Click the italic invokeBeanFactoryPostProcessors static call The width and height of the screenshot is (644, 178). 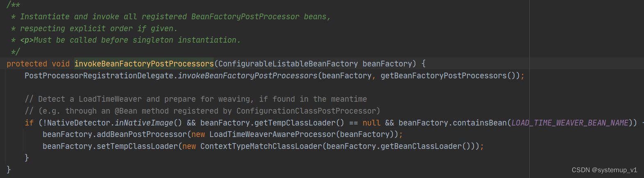(x=247, y=75)
